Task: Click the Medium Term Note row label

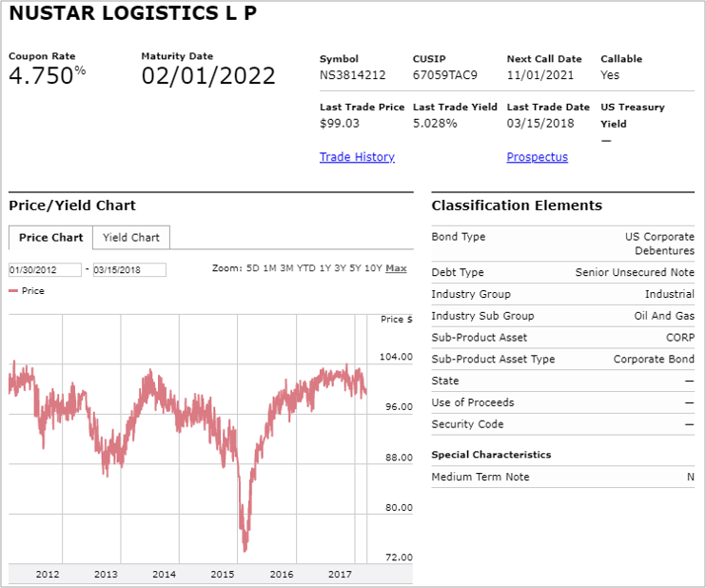Action: point(480,477)
